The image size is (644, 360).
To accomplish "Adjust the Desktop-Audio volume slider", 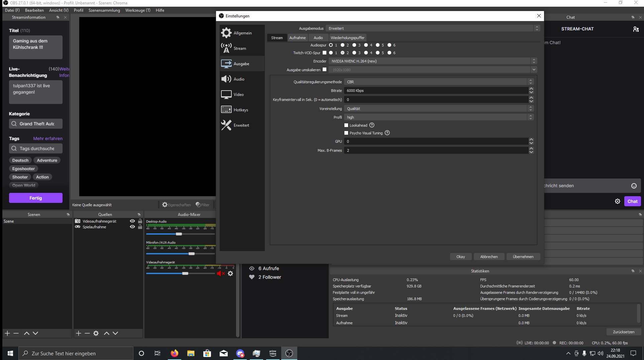I will click(179, 234).
